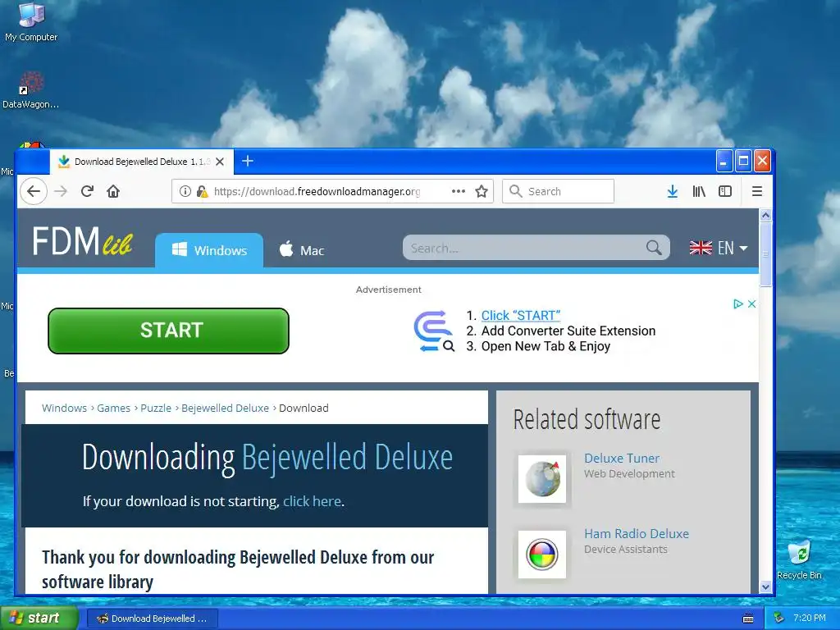Image resolution: width=840 pixels, height=630 pixels.
Task: Open My Computer desktop icon
Action: pos(31,21)
